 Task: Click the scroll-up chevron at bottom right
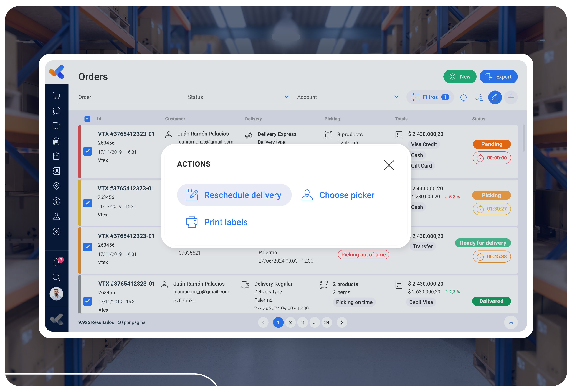click(x=511, y=322)
